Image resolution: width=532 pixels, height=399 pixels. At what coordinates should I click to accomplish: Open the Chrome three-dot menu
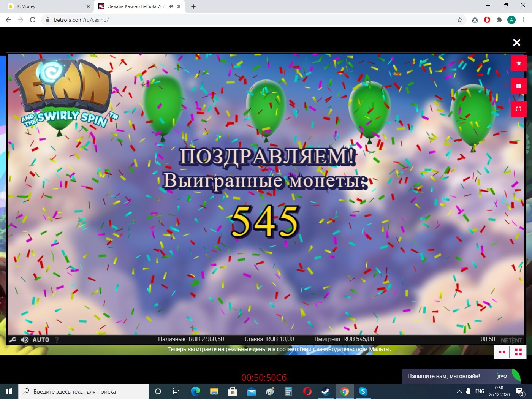(524, 20)
